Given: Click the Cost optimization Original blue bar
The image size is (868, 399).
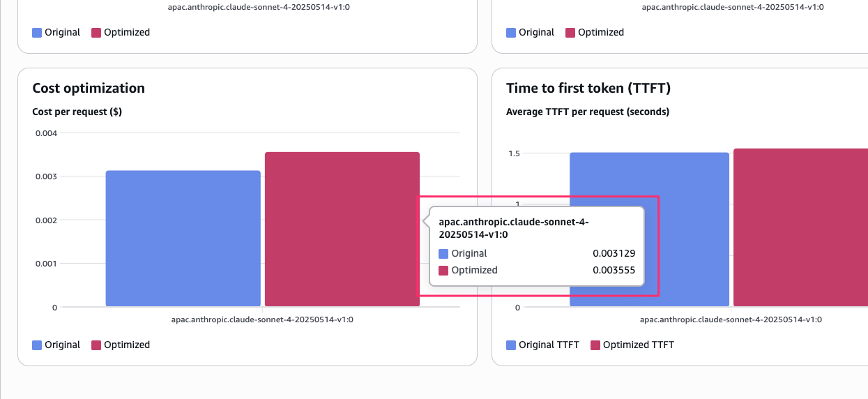Looking at the screenshot, I should [183, 239].
